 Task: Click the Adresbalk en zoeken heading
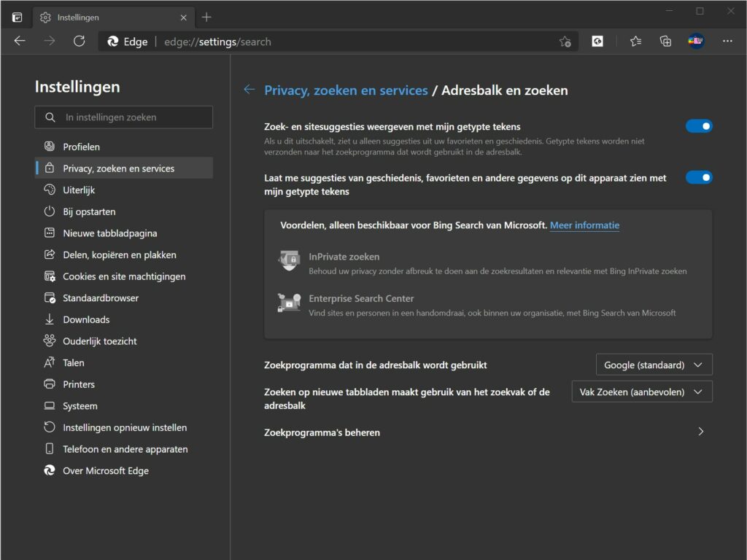pyautogui.click(x=505, y=90)
